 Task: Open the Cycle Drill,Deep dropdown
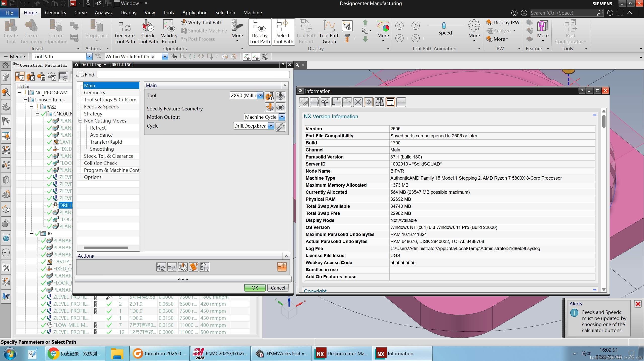point(271,126)
